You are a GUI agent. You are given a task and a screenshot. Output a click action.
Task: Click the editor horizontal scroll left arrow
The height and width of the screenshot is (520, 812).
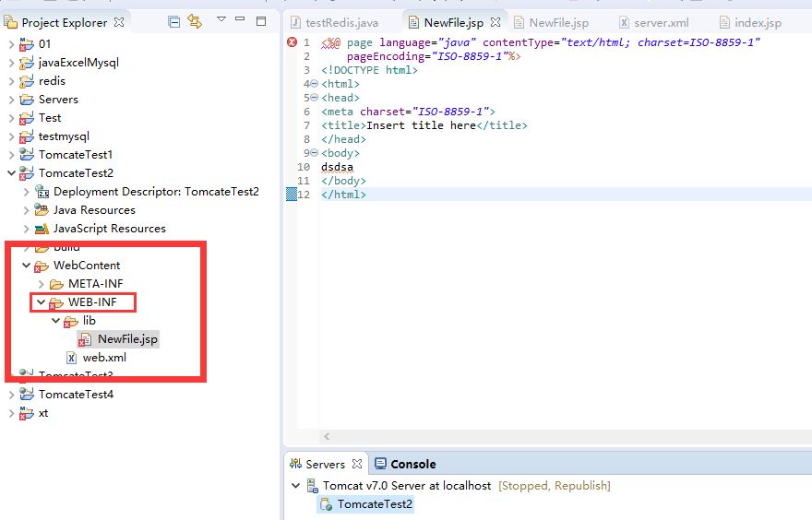tap(327, 437)
